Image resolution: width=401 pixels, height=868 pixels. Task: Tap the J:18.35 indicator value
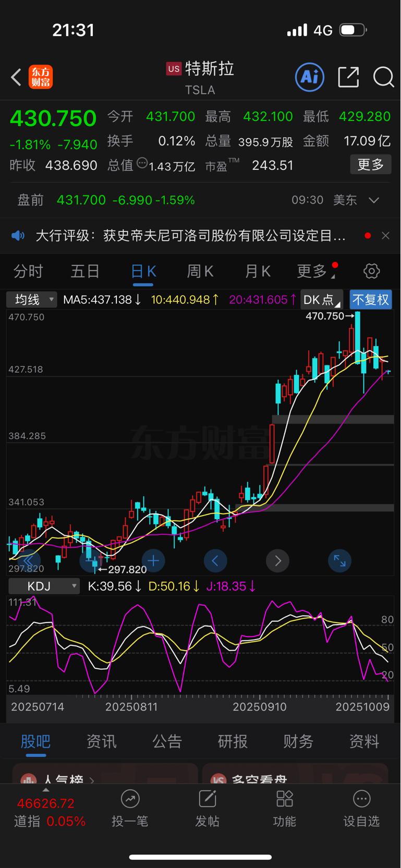[231, 586]
